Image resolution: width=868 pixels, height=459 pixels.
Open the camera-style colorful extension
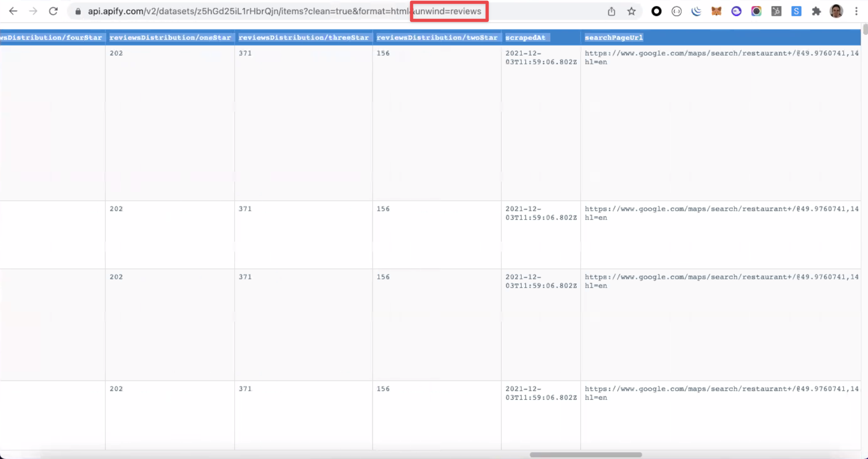pos(756,11)
